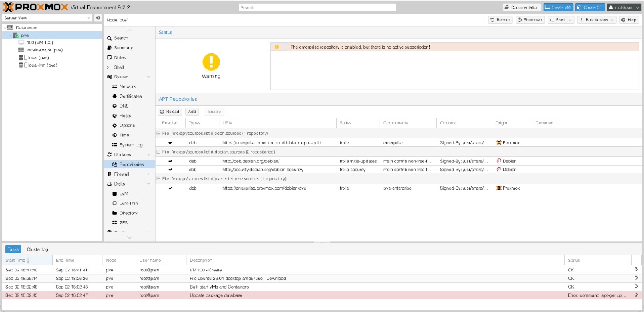Sort by the URIs column header

[x=277, y=123]
